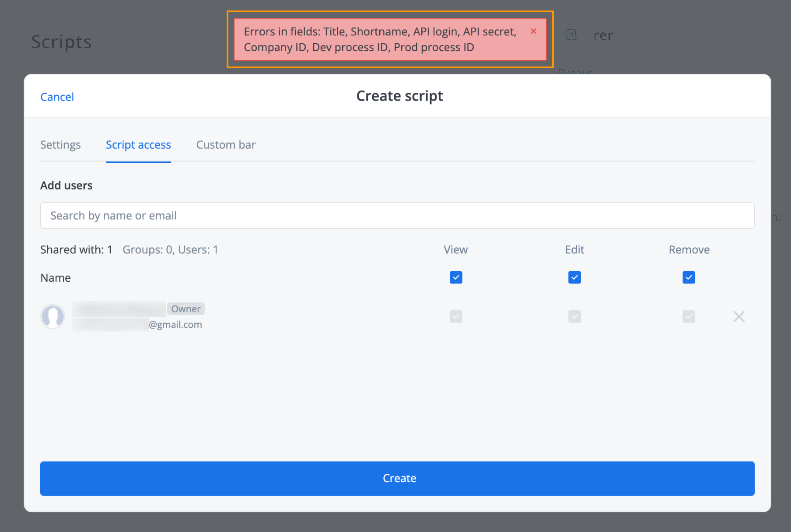Click the Owner badge label

[186, 309]
